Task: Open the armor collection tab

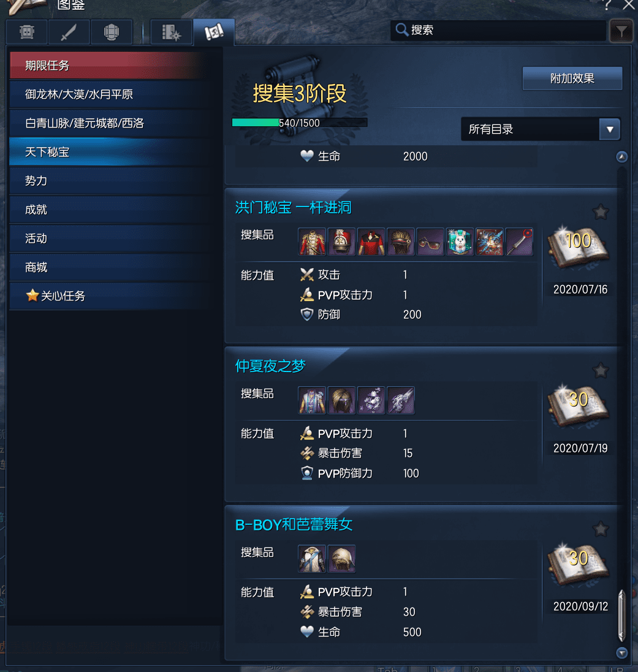Action: tap(112, 32)
